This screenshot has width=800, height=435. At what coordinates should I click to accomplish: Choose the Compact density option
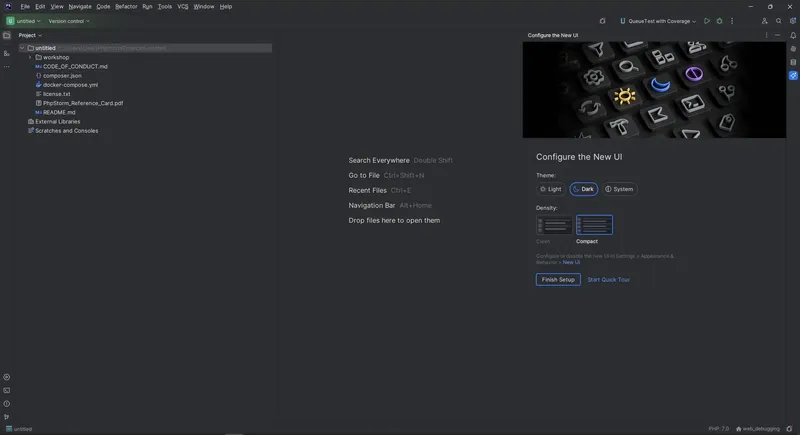pyautogui.click(x=594, y=225)
